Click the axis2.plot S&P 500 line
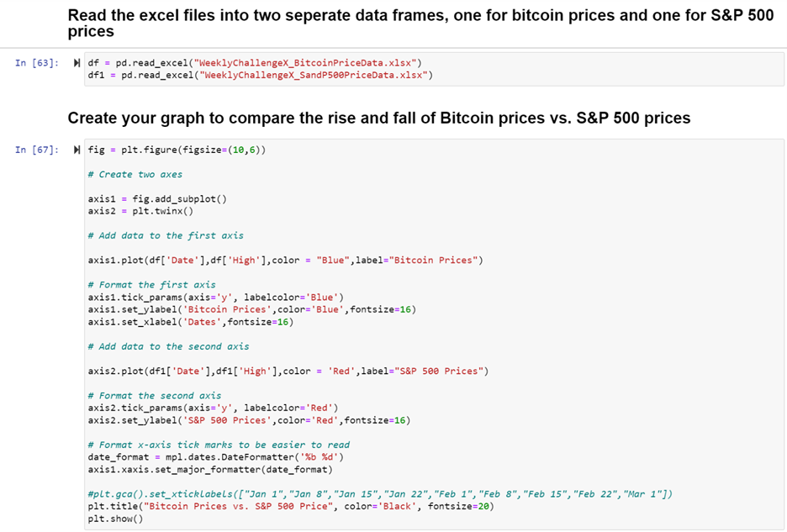 [288, 371]
